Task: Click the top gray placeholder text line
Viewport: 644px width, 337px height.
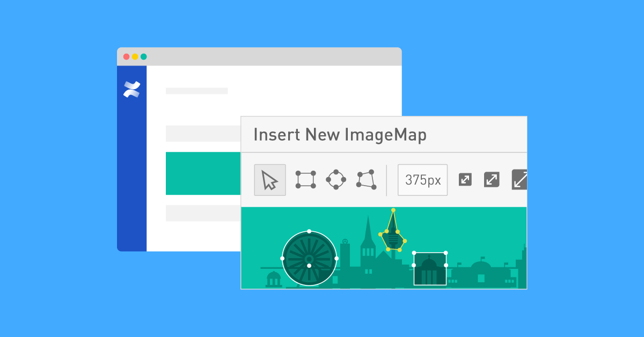Action: 196,90
